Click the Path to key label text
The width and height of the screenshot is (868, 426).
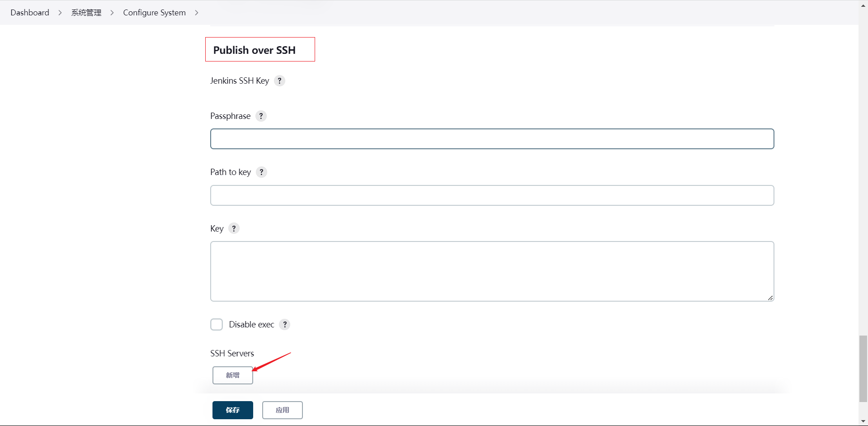click(231, 172)
